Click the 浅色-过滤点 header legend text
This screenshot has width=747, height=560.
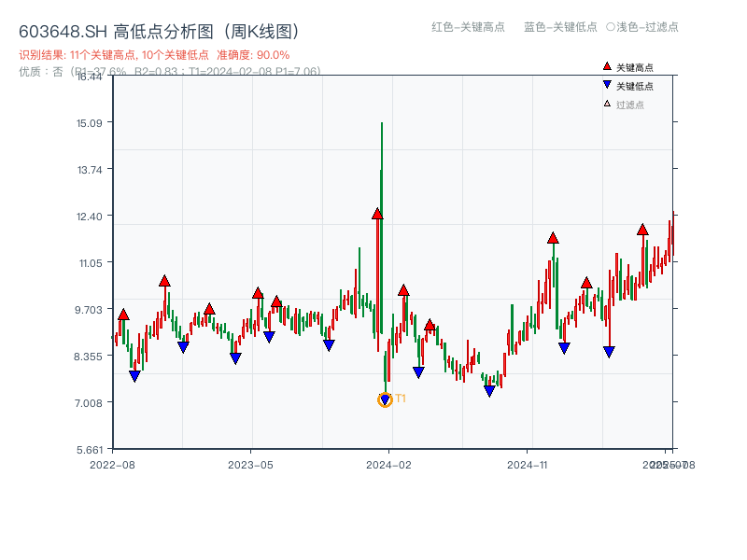(647, 27)
